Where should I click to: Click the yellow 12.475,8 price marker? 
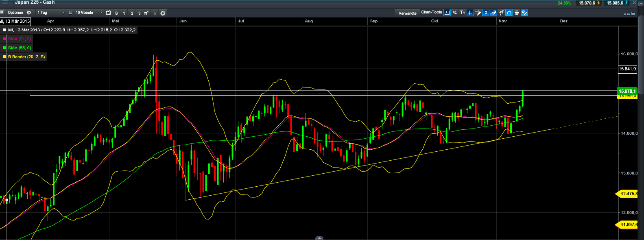coord(627,194)
